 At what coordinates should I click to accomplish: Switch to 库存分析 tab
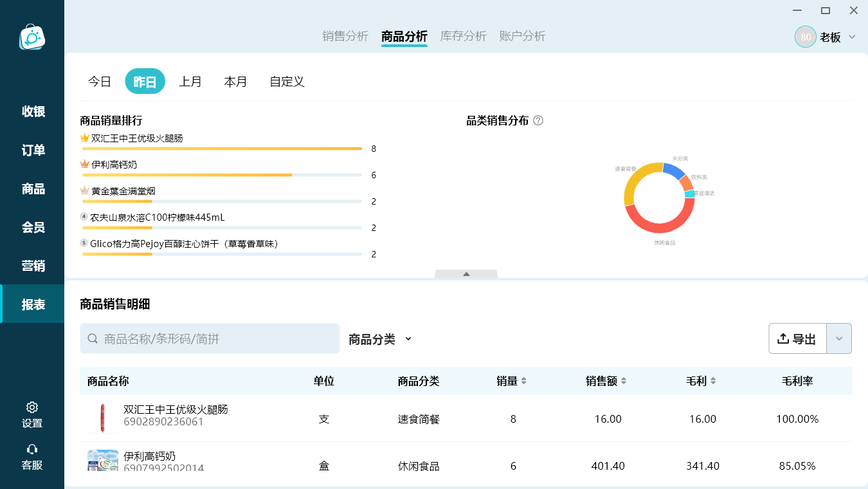pyautogui.click(x=464, y=36)
